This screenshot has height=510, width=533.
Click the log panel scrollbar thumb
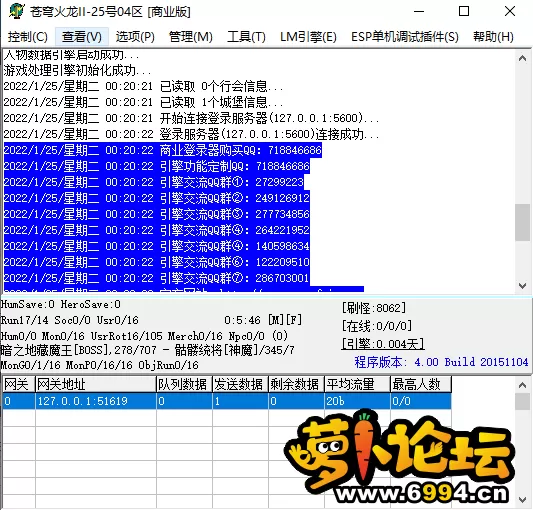[x=522, y=222]
